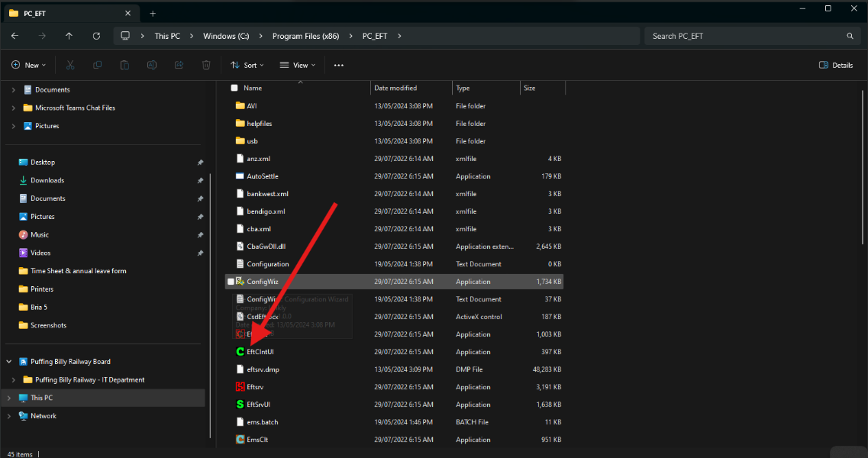Click the Music icon in sidebar
The height and width of the screenshot is (458, 868).
coord(23,235)
